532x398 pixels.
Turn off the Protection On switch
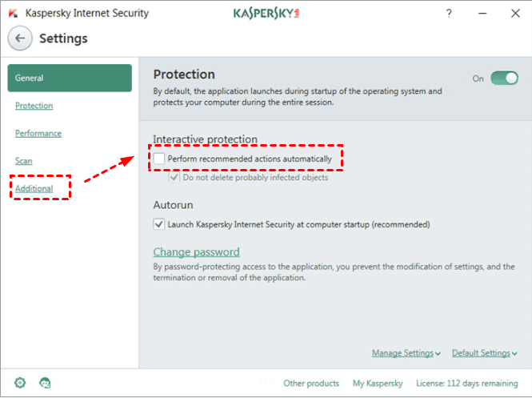pyautogui.click(x=504, y=78)
